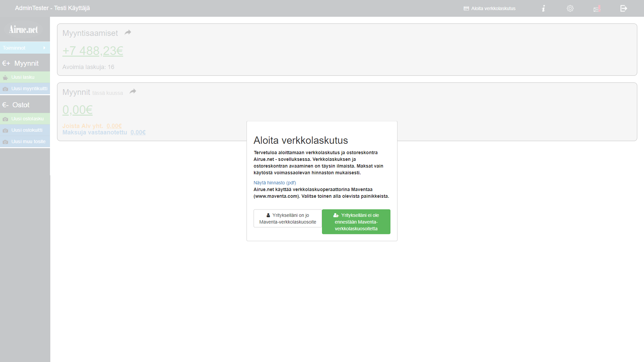Click the Myyntisaamiset heading
Viewport: 644px width, 362px height.
(x=90, y=33)
